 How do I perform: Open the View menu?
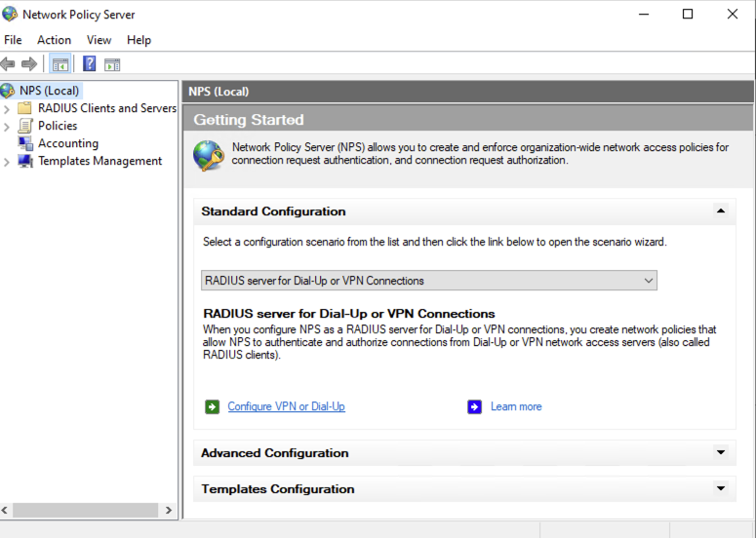click(x=99, y=40)
